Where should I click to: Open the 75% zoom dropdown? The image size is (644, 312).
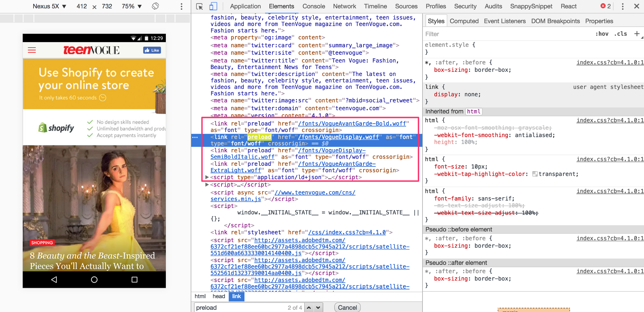pos(132,6)
